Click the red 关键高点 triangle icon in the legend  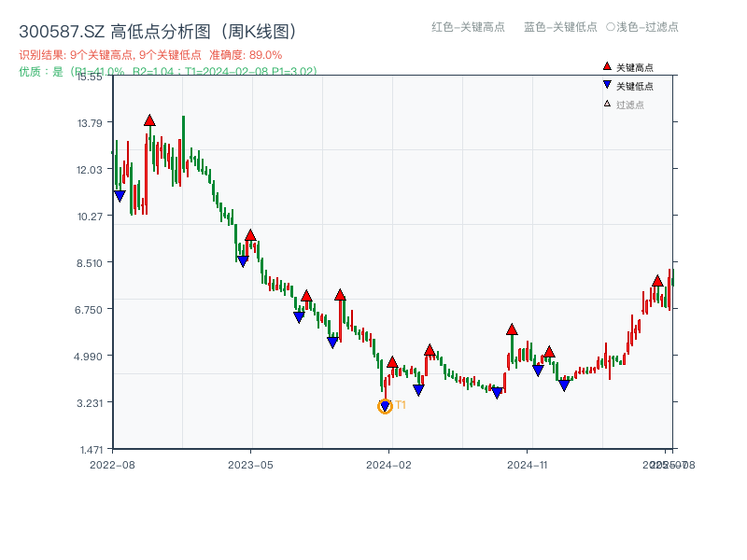pyautogui.click(x=605, y=66)
